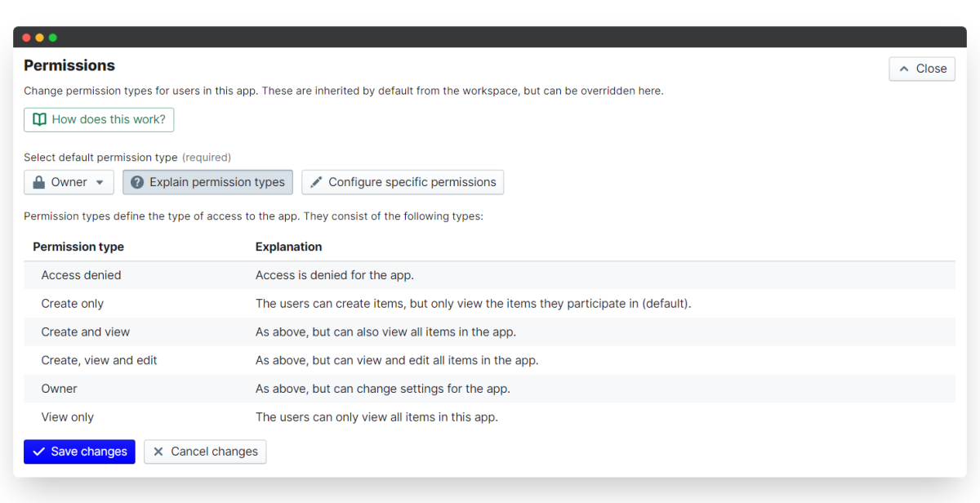Save changes to permissions
980x503 pixels.
[79, 452]
